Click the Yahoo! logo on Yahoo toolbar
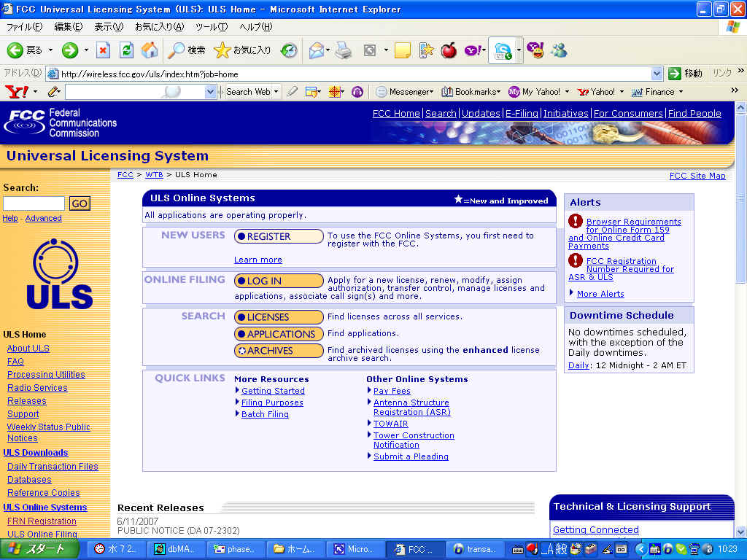Viewport: 747px width, 560px height. coord(16,92)
